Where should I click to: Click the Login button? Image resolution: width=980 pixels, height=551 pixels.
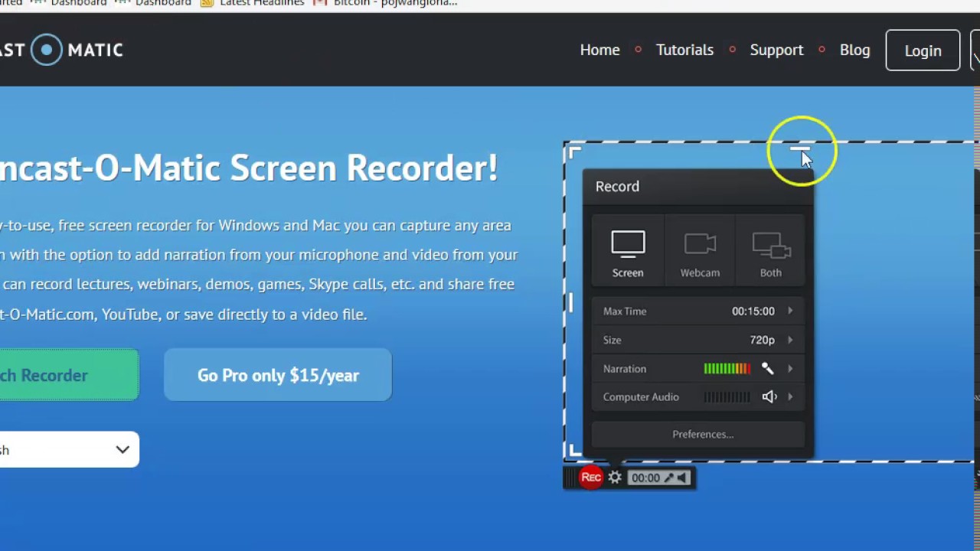pos(923,51)
